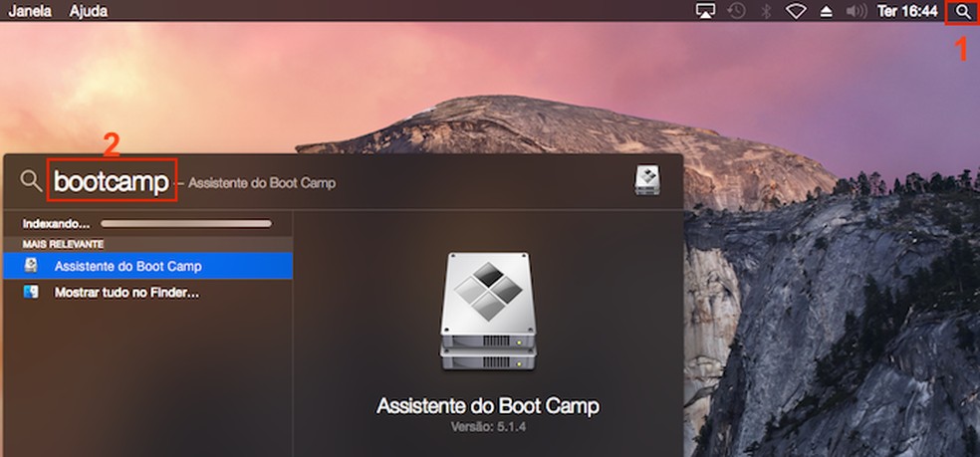Click the Assistente do Boot Camp preview title

click(487, 406)
